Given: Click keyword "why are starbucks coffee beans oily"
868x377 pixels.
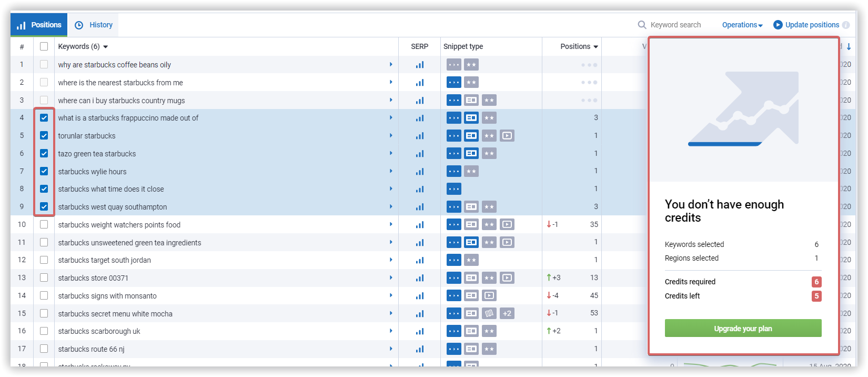Looking at the screenshot, I should 114,65.
